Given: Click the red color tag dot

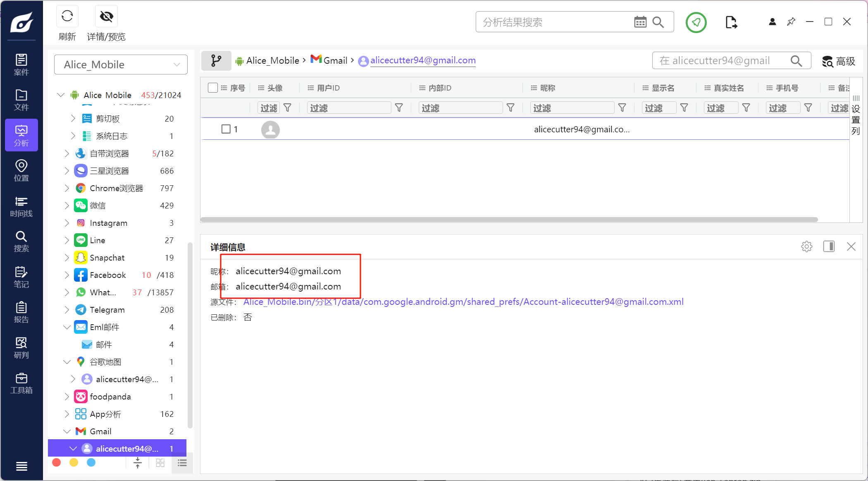Looking at the screenshot, I should [57, 462].
